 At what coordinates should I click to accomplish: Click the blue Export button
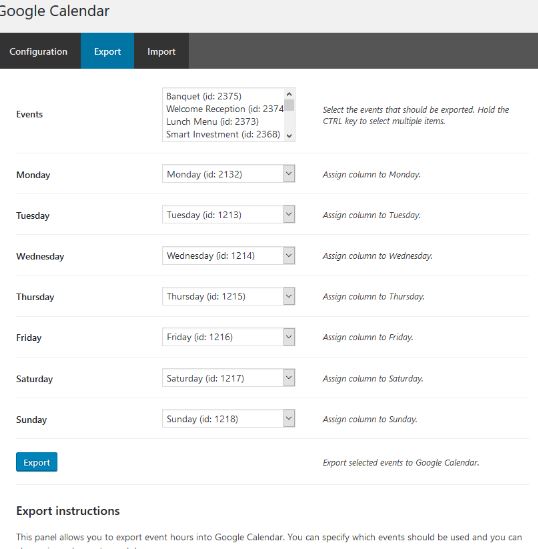pos(36,462)
